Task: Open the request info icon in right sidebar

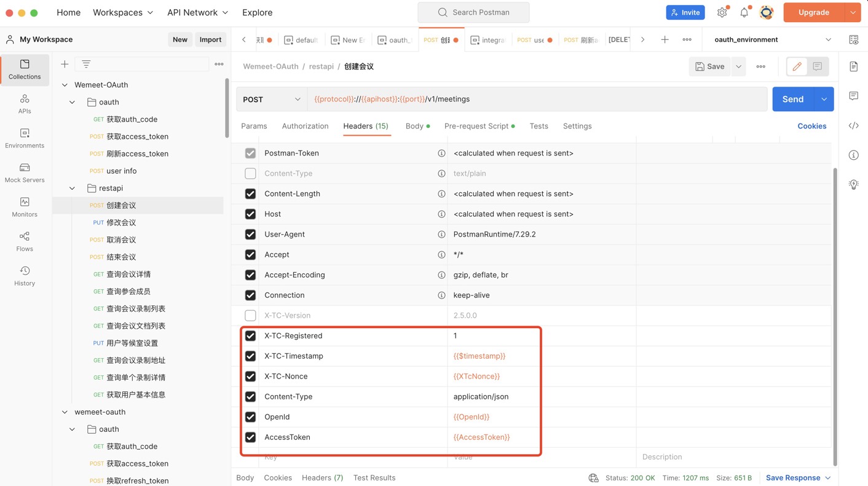Action: pos(854,155)
